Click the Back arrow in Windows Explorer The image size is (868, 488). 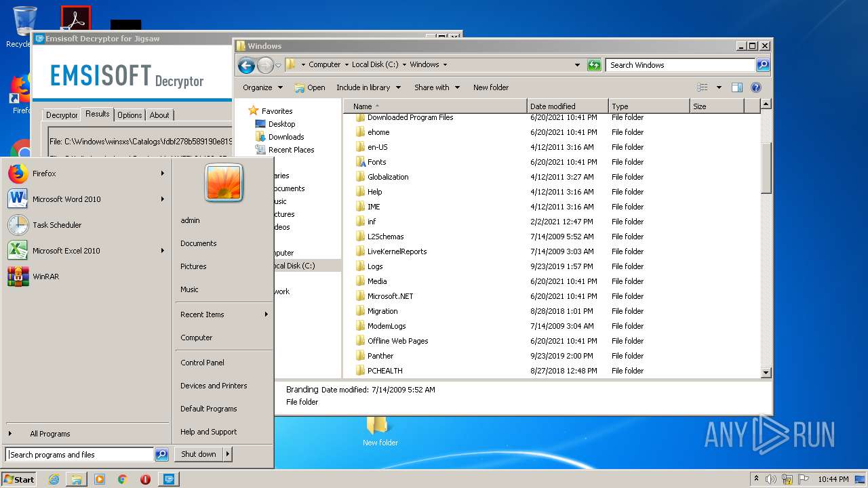[x=246, y=65]
